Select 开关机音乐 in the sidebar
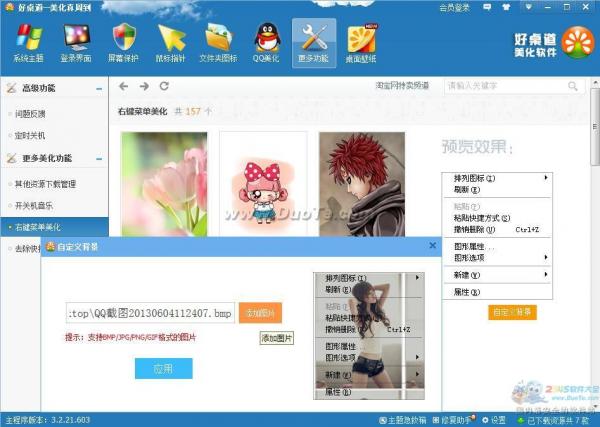The height and width of the screenshot is (427, 600). (34, 206)
